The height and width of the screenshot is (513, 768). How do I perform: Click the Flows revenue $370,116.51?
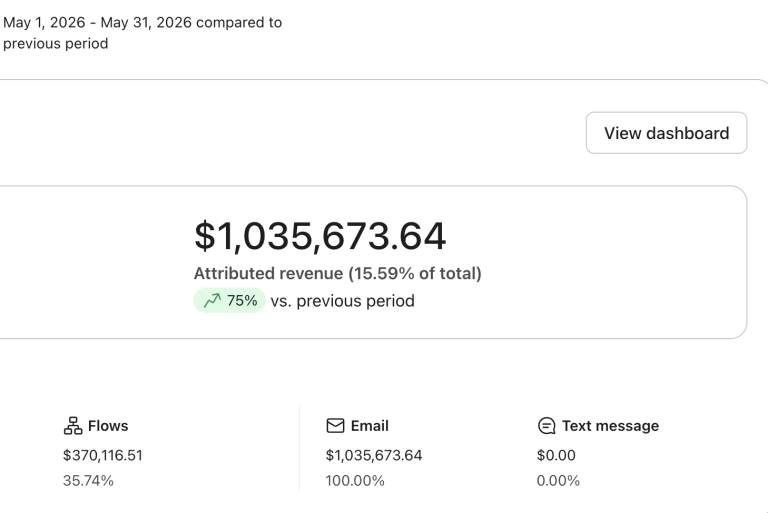[102, 455]
